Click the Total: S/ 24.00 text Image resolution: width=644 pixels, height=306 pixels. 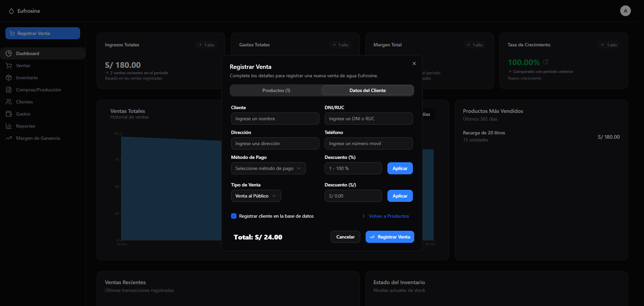[258, 237]
